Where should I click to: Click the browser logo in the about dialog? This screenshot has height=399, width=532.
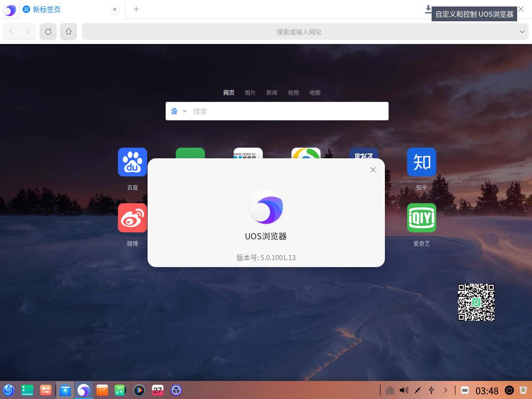click(266, 207)
